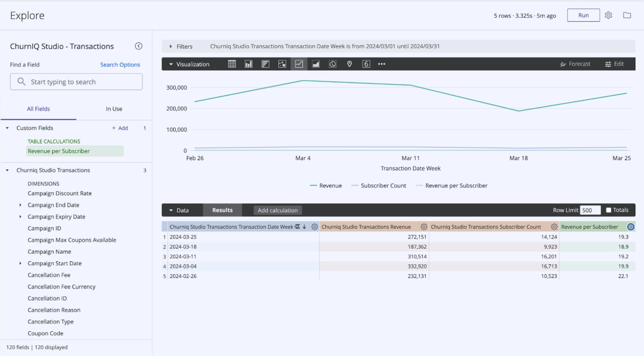Select Campaign Name dimension
This screenshot has height=357, width=644.
click(x=49, y=252)
